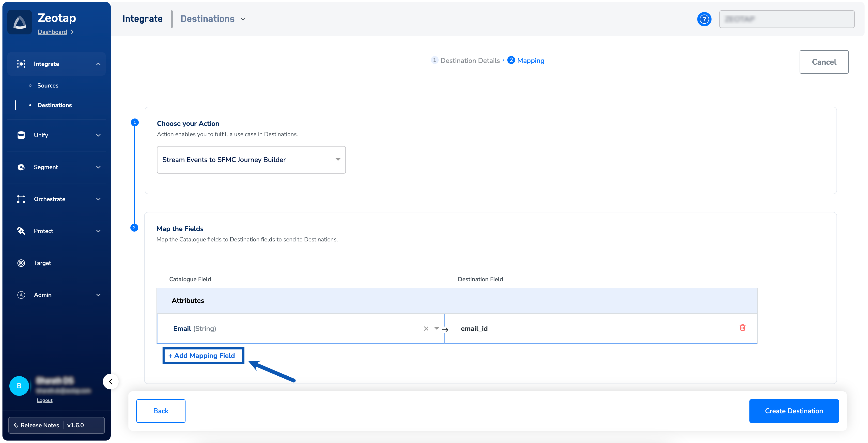Click the user avatar B circle
868x443 pixels.
pyautogui.click(x=19, y=386)
